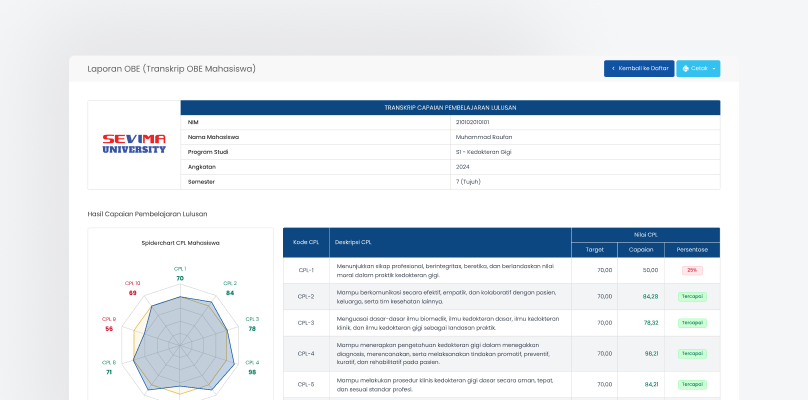This screenshot has width=808, height=400.
Task: Select the CPL 10 label on spiderchart
Action: 133,283
